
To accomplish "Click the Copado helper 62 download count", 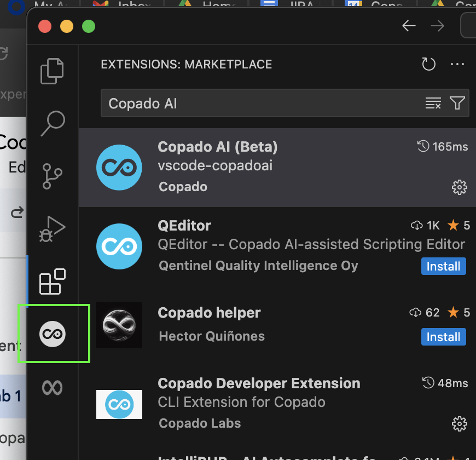I will pyautogui.click(x=425, y=312).
